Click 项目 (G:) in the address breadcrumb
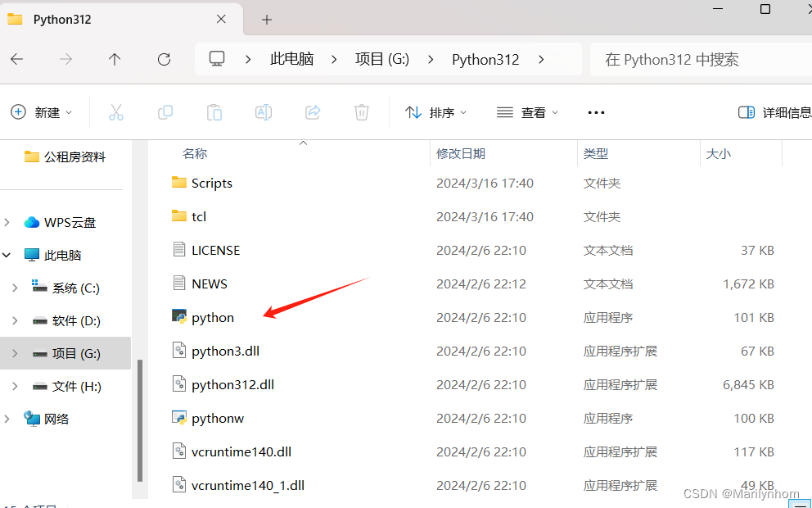This screenshot has width=812, height=508. tap(382, 59)
